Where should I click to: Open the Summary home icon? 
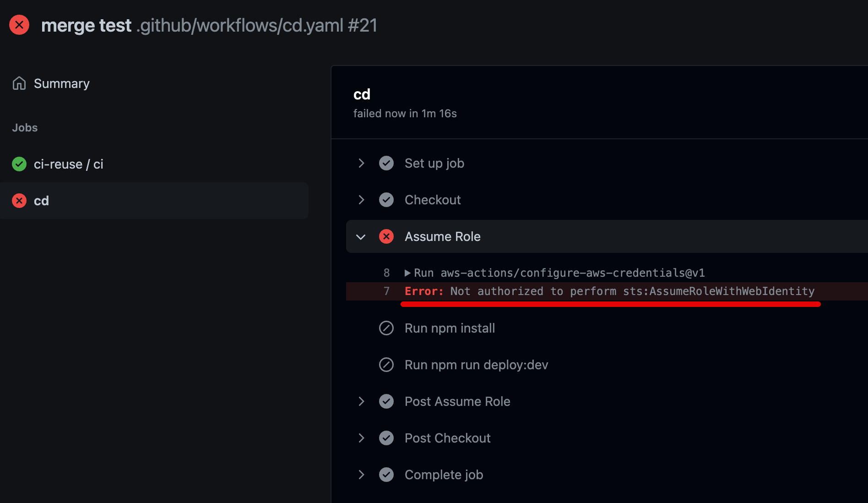(19, 83)
